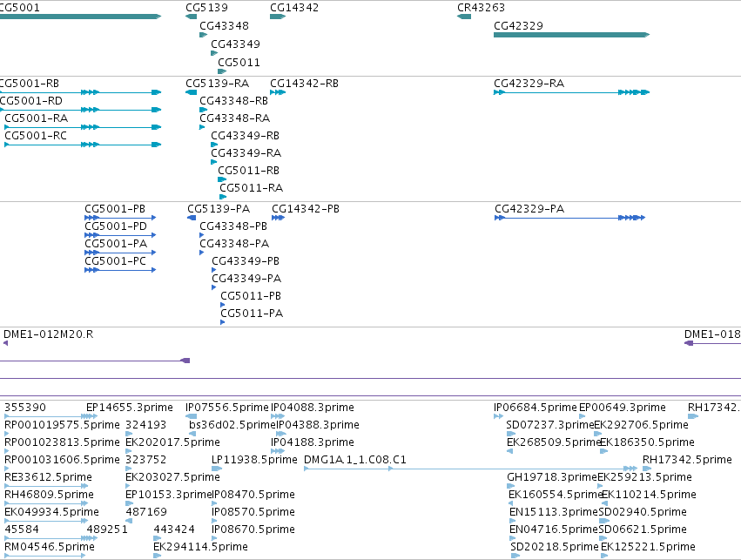
Task: Click the EK294114.5prime EST label
Action: click(x=200, y=547)
